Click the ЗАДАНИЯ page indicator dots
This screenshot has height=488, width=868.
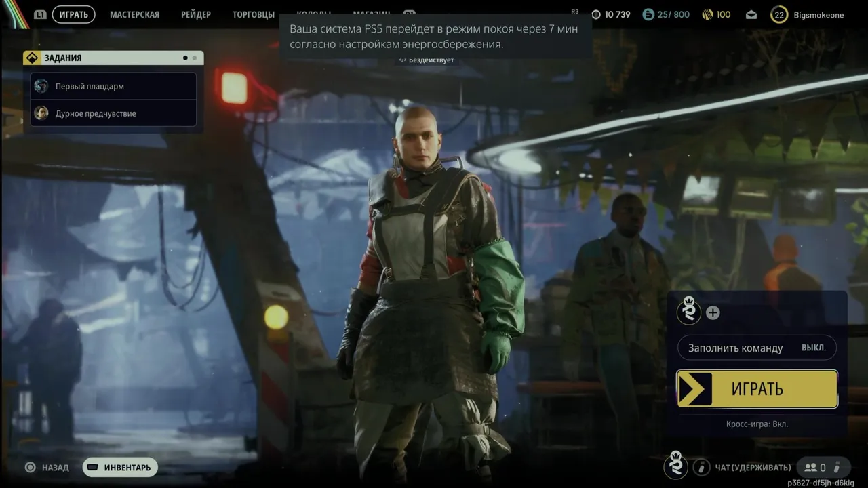190,58
